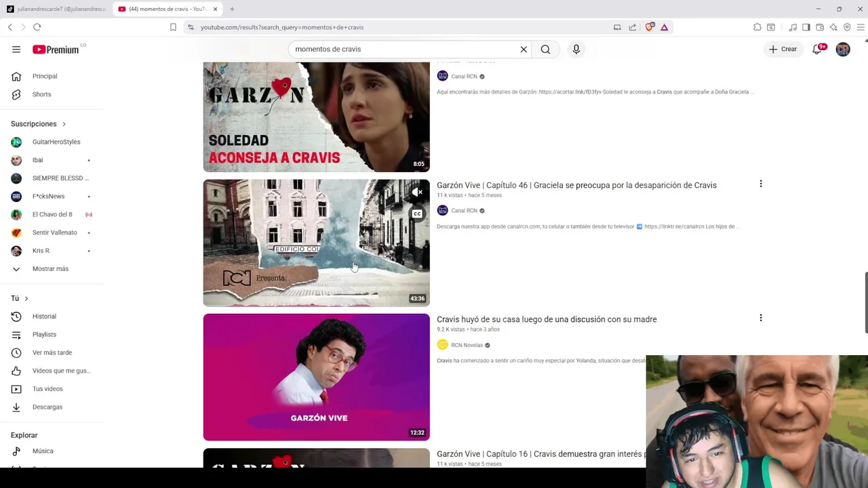Toggle subtitles on Capítulo 46 preview

click(417, 214)
